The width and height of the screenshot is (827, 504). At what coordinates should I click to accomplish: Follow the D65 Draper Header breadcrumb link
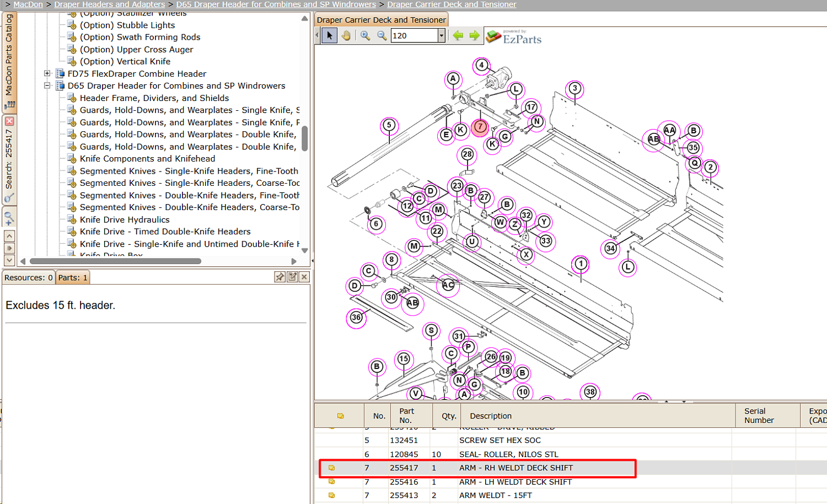(x=276, y=4)
